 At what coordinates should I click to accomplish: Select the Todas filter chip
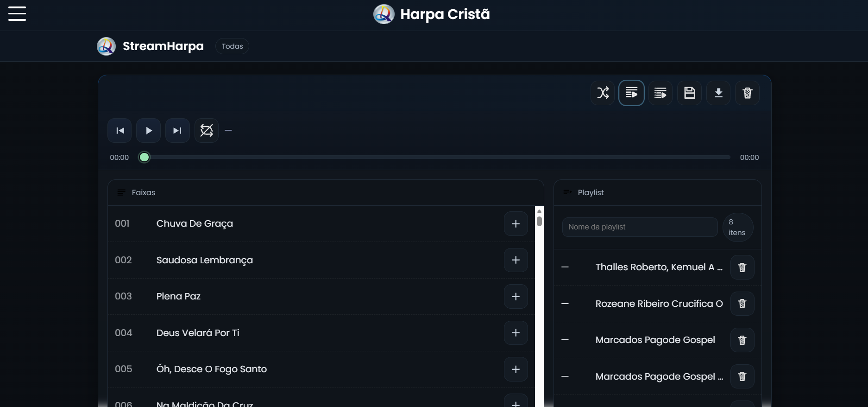pyautogui.click(x=232, y=46)
